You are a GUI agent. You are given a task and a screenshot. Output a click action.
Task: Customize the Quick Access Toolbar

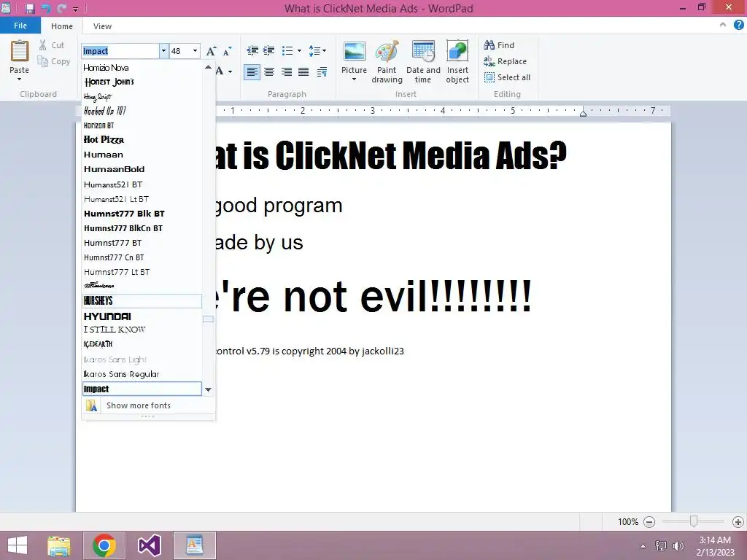point(75,9)
